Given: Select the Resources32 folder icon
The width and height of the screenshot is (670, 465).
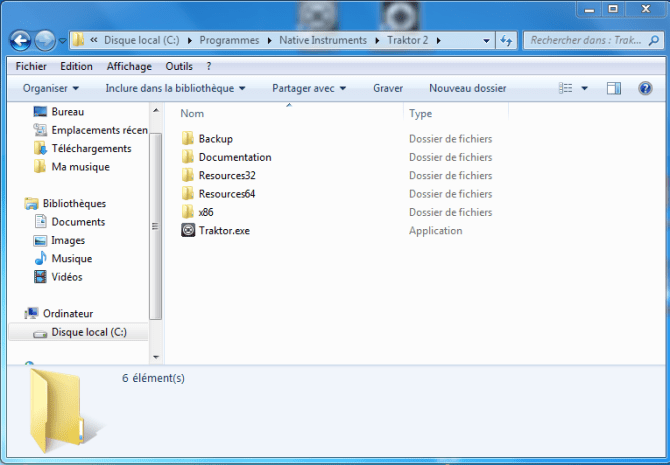Looking at the screenshot, I should (188, 175).
